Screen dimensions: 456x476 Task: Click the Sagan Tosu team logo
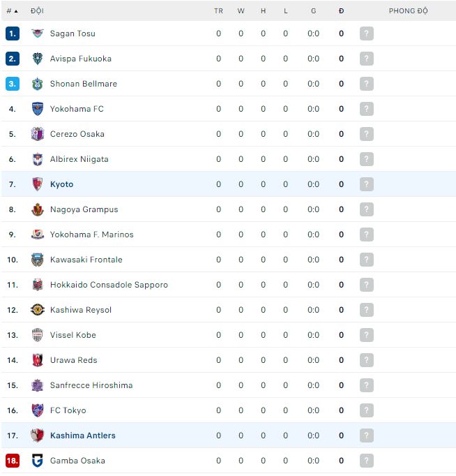click(38, 34)
